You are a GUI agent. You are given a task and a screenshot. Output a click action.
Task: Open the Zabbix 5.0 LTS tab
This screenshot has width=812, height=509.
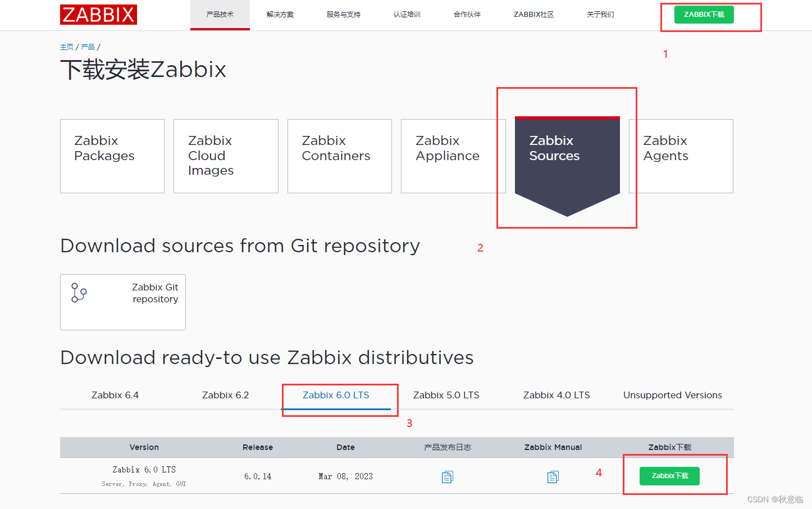point(446,395)
